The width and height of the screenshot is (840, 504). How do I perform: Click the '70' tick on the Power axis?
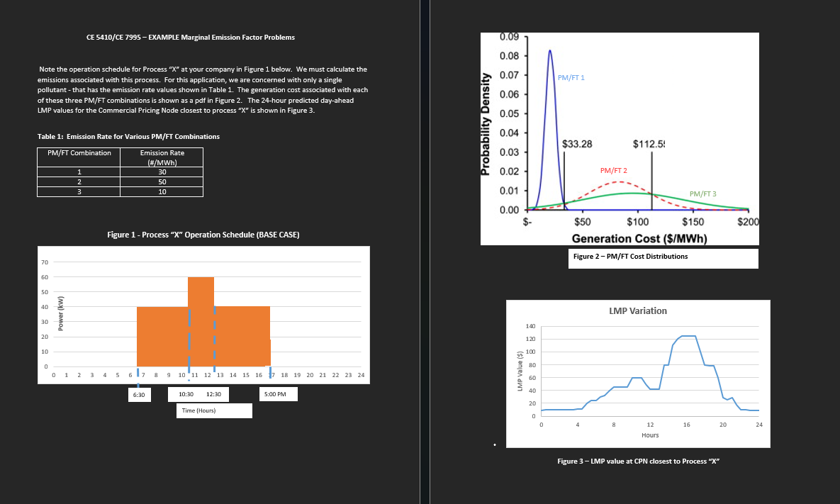click(x=45, y=262)
